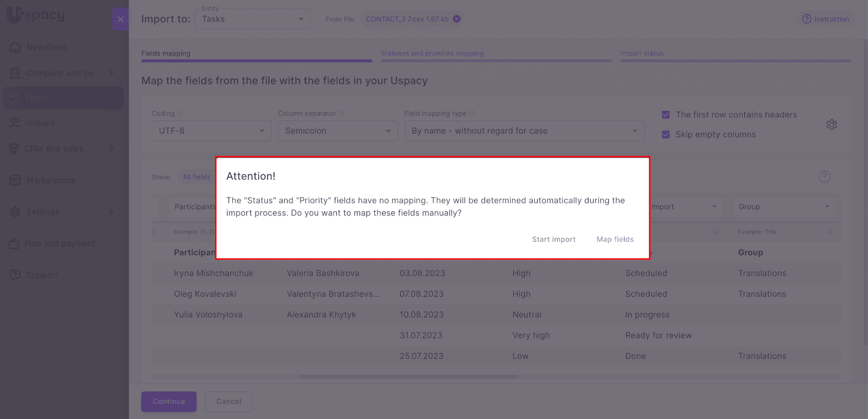Select the 'All fields' filter chip

(196, 177)
